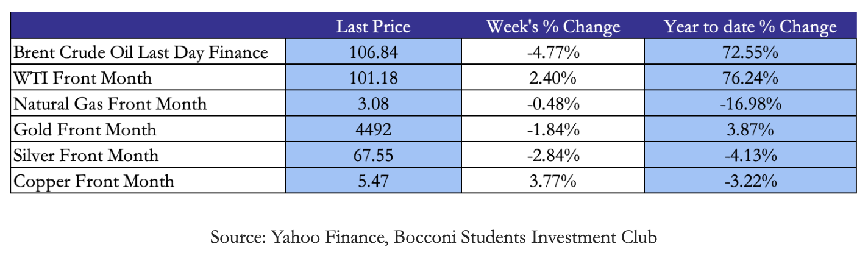Click the WTI Front Month row label

coord(83,78)
